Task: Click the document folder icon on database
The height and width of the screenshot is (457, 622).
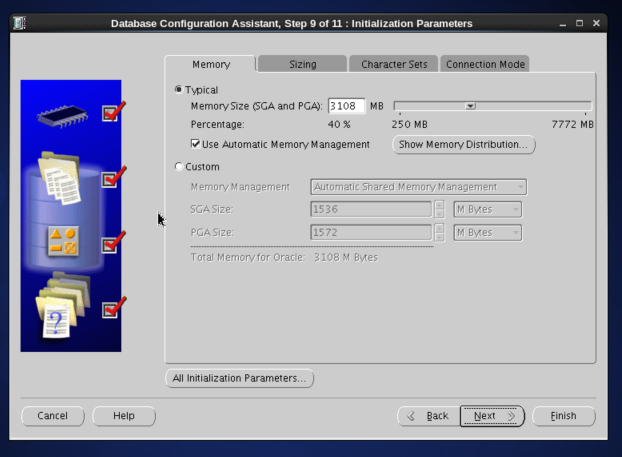Action: [x=60, y=179]
